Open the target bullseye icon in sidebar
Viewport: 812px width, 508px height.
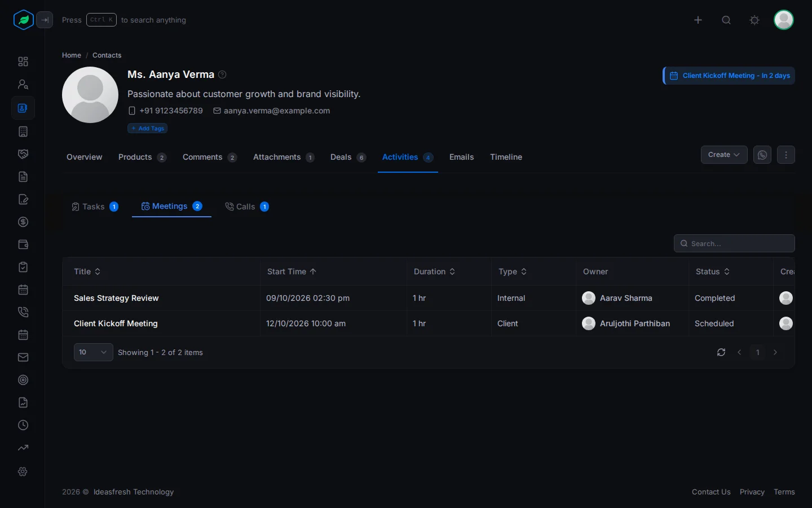23,380
